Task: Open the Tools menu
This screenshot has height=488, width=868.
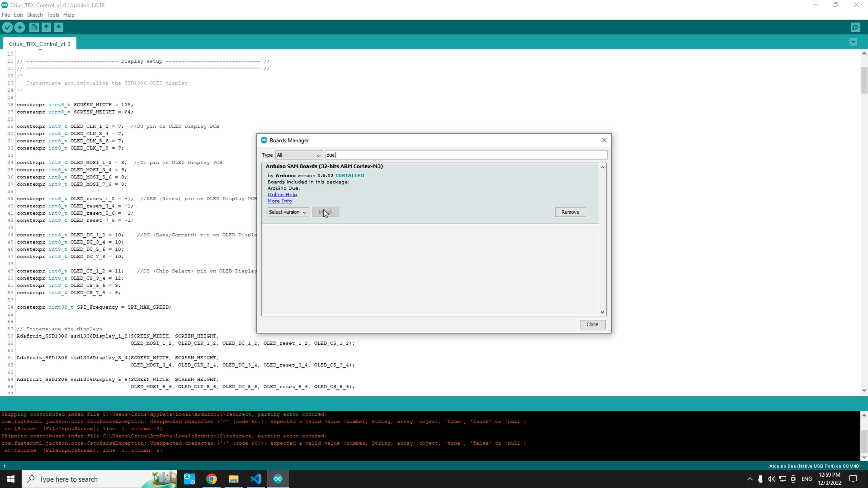Action: click(x=53, y=14)
